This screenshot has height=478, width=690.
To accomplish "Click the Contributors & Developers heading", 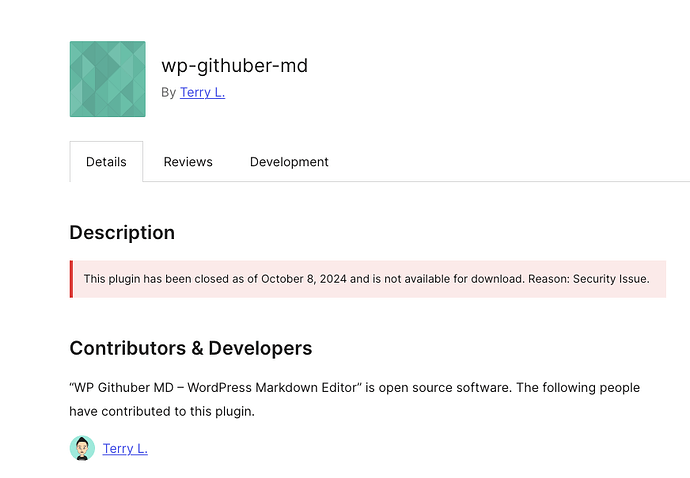I will (190, 349).
